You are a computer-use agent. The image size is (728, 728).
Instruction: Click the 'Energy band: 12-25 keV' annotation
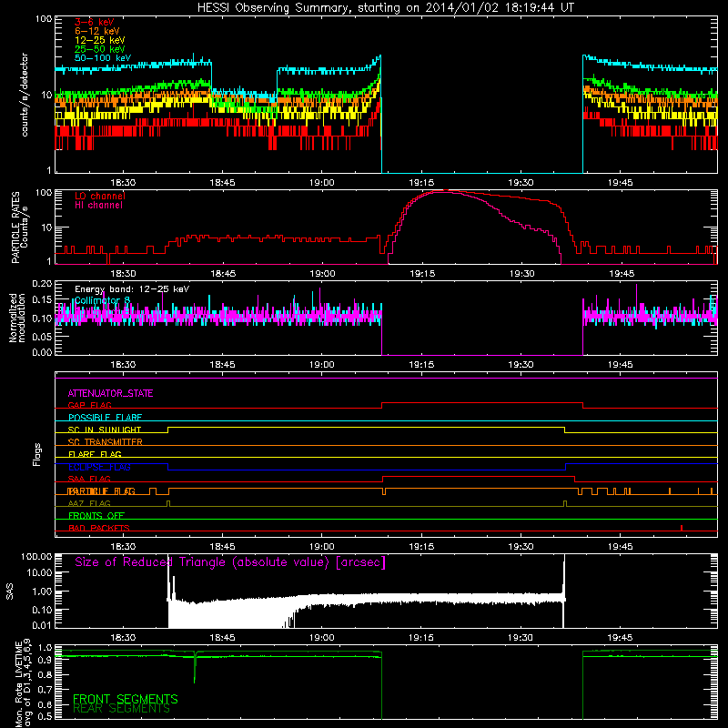(x=132, y=289)
